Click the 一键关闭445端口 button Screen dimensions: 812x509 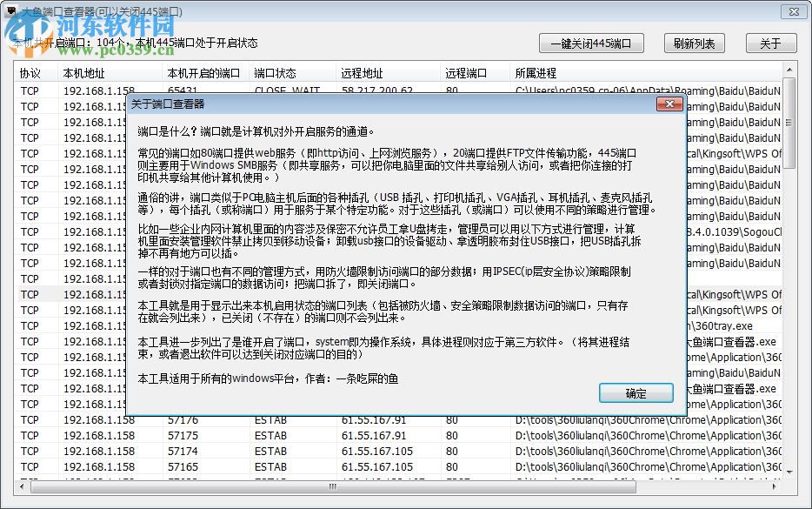[x=589, y=43]
